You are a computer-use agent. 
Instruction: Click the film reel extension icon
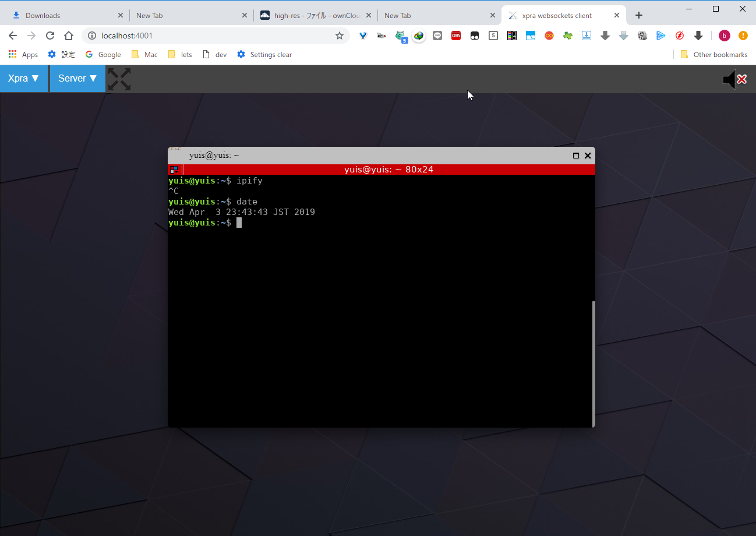coord(642,36)
